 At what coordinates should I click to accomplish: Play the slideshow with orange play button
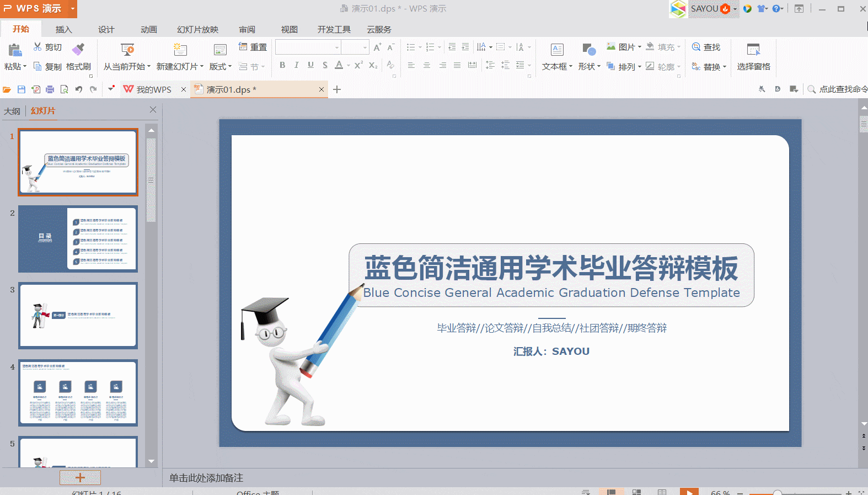coord(689,492)
